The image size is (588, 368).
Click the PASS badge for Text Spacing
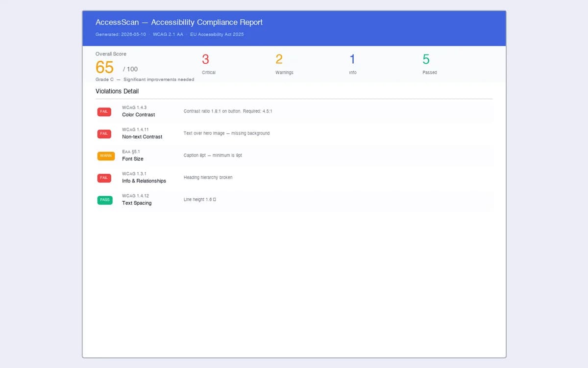click(x=104, y=200)
